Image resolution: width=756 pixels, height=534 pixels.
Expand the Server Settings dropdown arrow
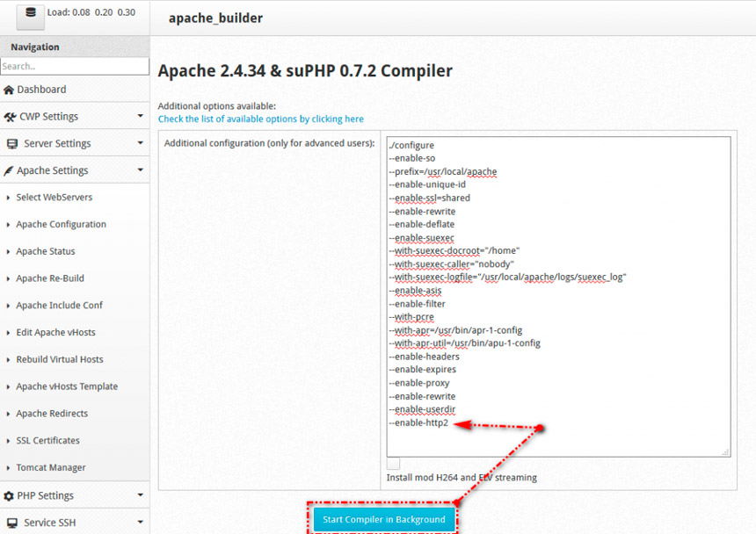[141, 143]
